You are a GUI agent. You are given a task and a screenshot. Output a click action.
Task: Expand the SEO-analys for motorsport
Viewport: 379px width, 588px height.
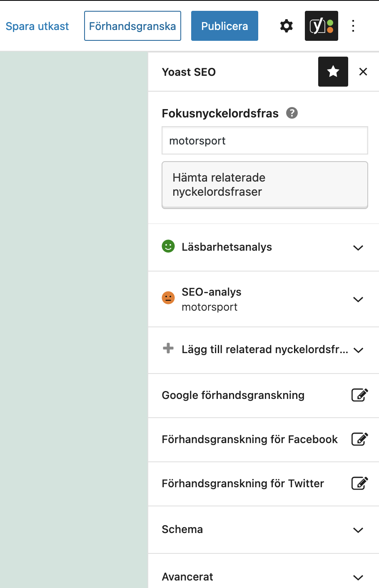tap(357, 299)
